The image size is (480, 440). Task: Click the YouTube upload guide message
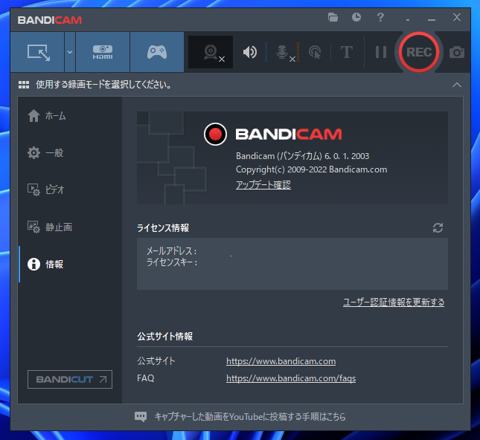tap(250, 417)
